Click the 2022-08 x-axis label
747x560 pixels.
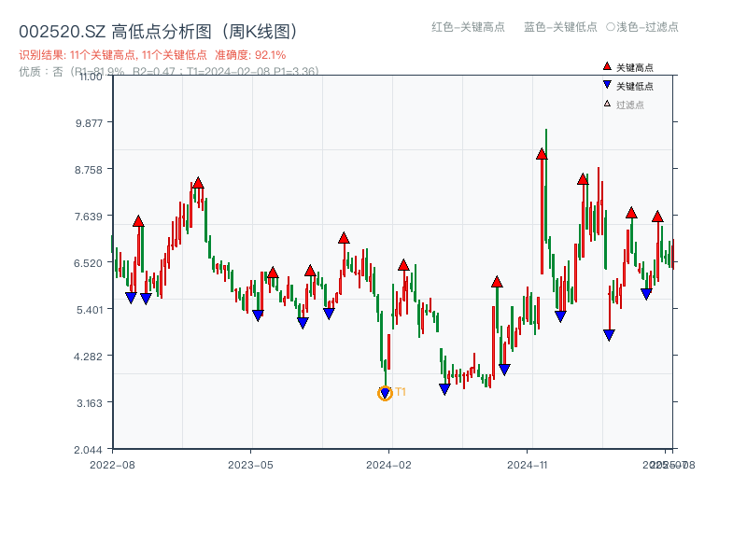112,465
